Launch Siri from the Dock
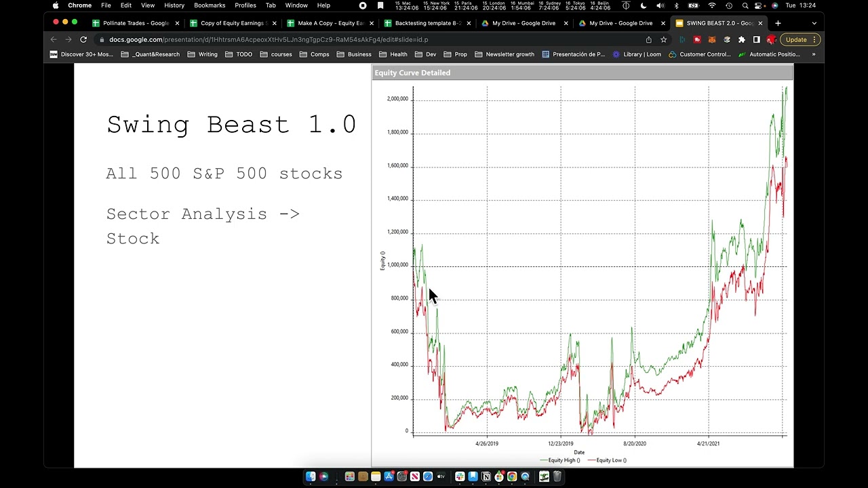Screen dimensions: 868x488 (x=323, y=476)
